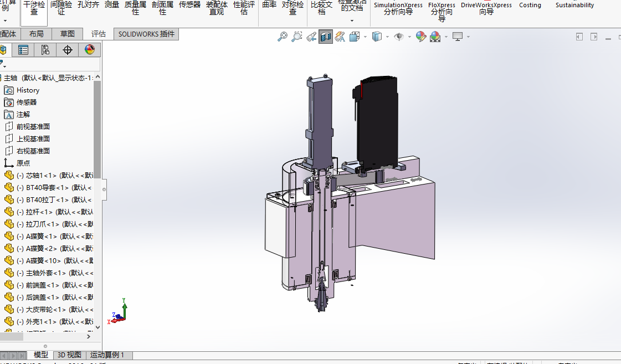621x364 pixels.
Task: Click the Edit Appearance color ball icon
Action: click(x=421, y=37)
